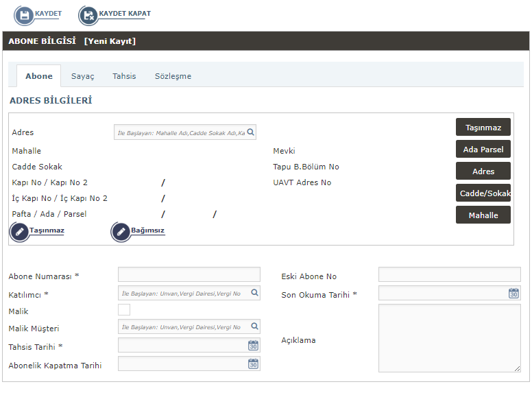This screenshot has height=393, width=532.
Task: Toggle the Malik checkbox
Action: 124,310
